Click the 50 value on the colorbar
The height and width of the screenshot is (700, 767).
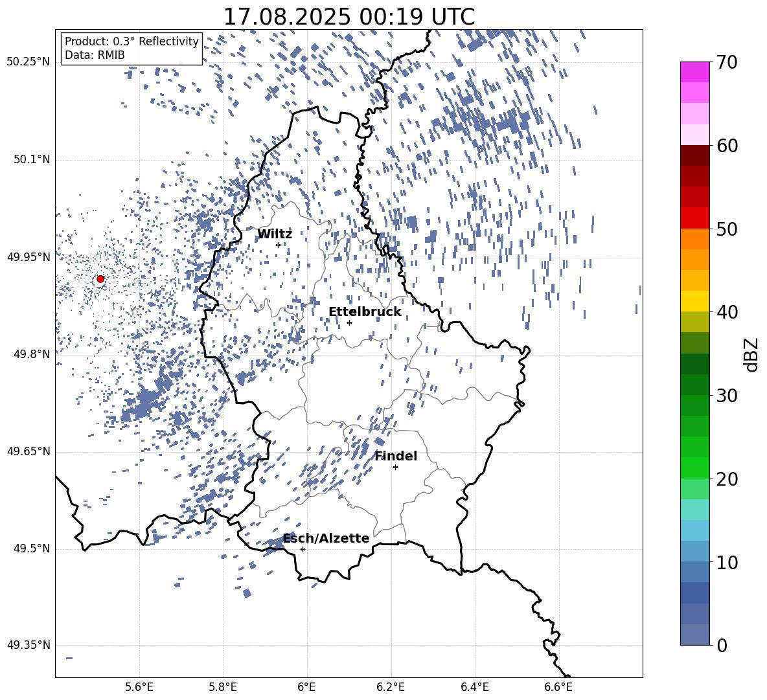click(x=727, y=229)
